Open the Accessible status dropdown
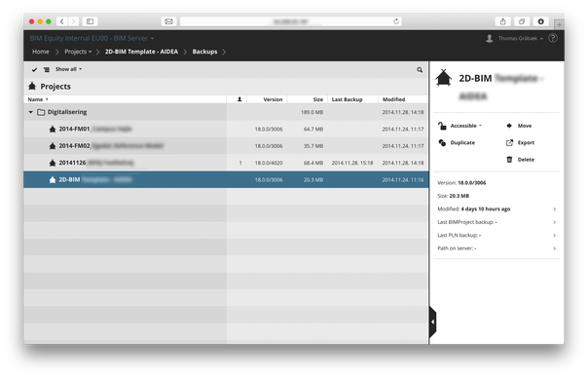The image size is (588, 378). pyautogui.click(x=459, y=126)
